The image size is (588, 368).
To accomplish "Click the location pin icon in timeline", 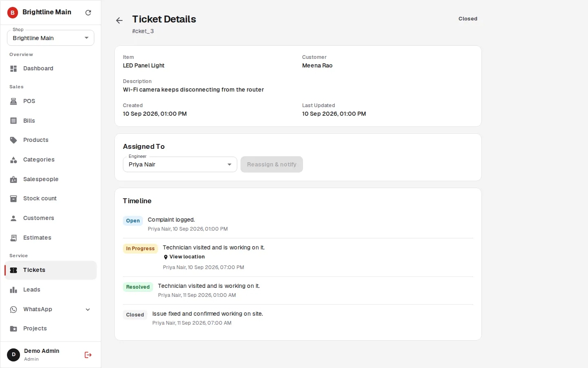I will click(x=166, y=257).
